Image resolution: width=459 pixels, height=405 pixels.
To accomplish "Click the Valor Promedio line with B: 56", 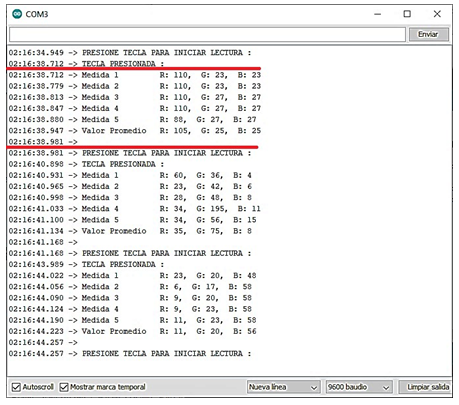I will tap(133, 331).
